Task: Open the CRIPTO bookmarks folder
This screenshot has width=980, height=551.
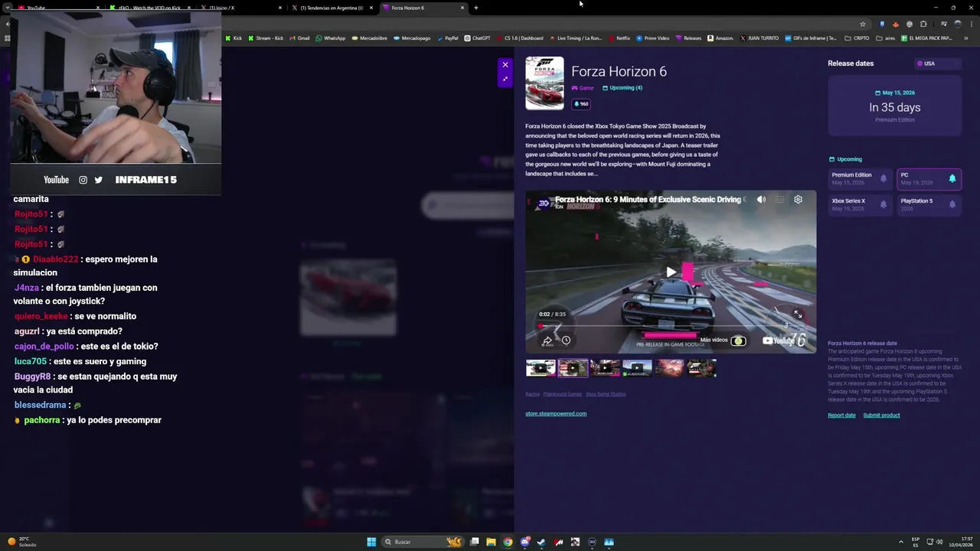Action: pos(857,38)
